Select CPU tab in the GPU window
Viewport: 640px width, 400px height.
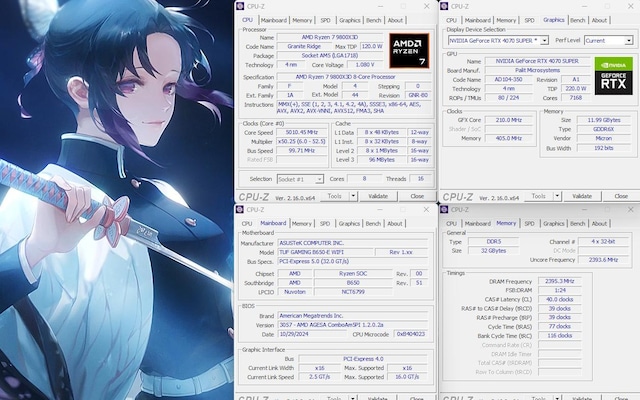pos(451,20)
